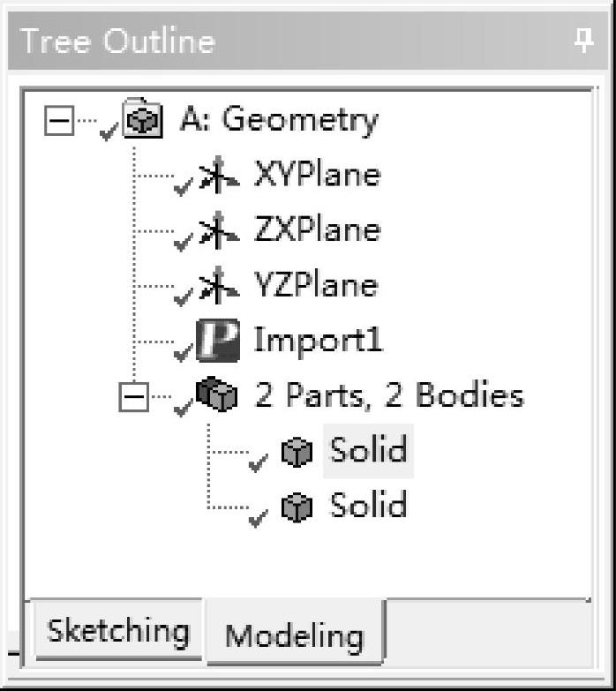Click the XYPlane axis icon
Viewport: 616px width, 691px height.
click(220, 174)
